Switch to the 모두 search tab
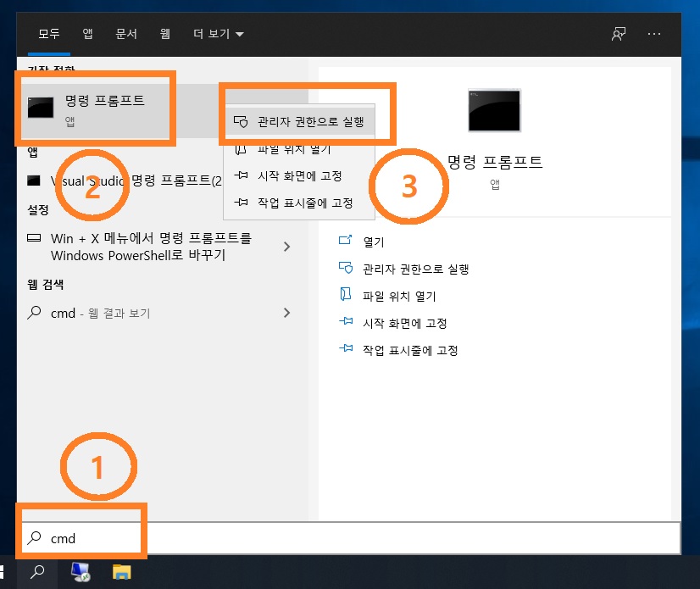Image resolution: width=700 pixels, height=589 pixels. tap(48, 34)
